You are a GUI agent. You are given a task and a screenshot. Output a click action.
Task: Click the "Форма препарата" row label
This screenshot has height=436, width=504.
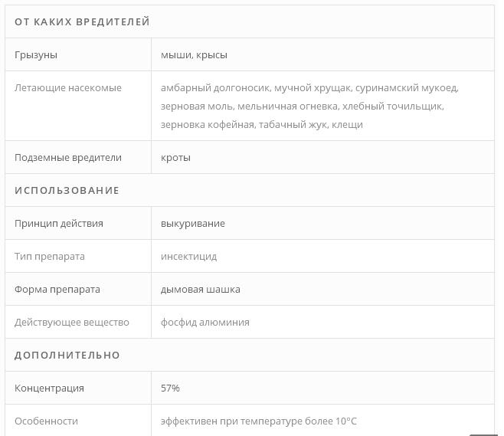pyautogui.click(x=57, y=289)
